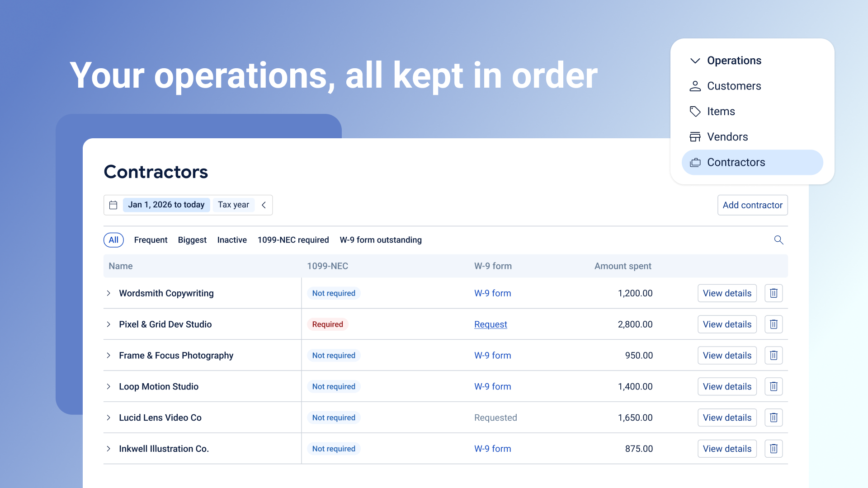Click trash icon for Inkwell Illustration Co.
This screenshot has height=488, width=868.
coord(774,449)
